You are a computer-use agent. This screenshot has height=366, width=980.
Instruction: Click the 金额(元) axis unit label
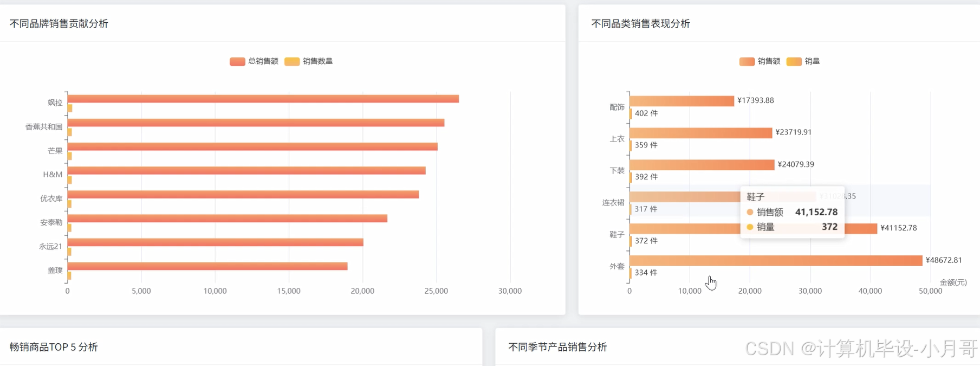[x=953, y=282]
